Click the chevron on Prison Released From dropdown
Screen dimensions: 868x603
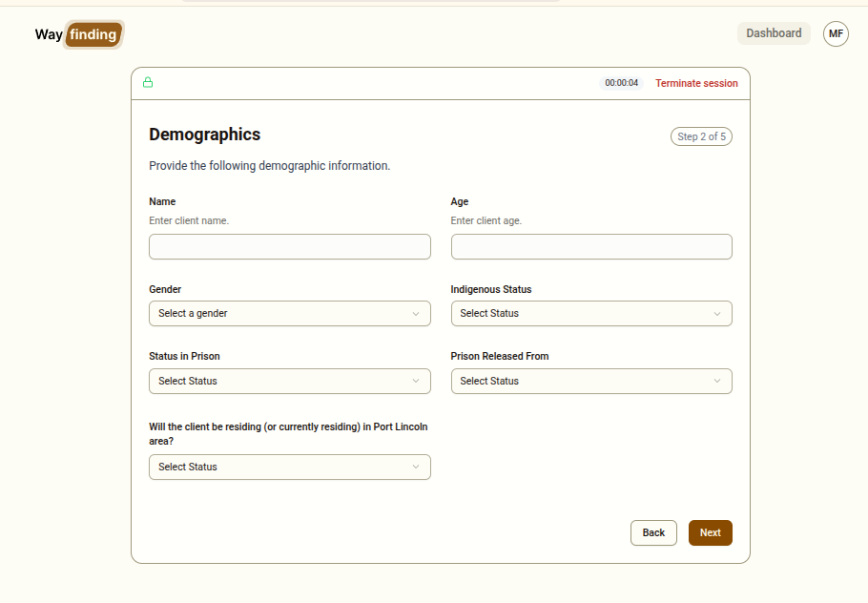click(718, 381)
